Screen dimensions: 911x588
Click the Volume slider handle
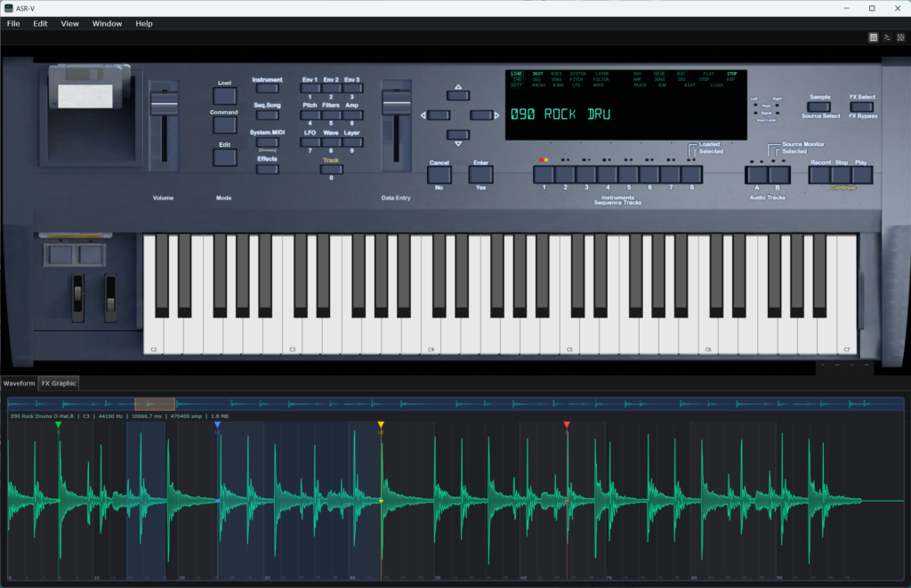click(165, 105)
